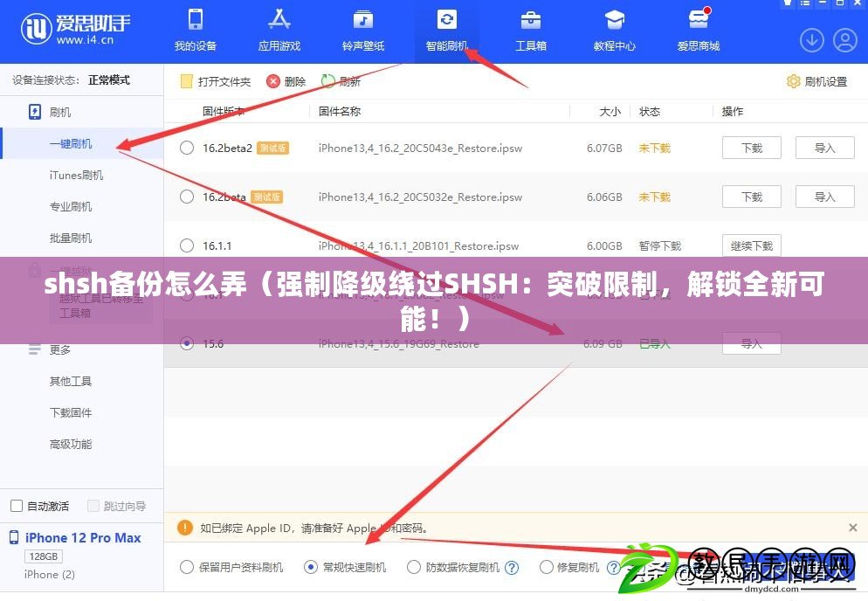
Task: Click 未下载 status for 16.2beta2
Action: point(654,148)
